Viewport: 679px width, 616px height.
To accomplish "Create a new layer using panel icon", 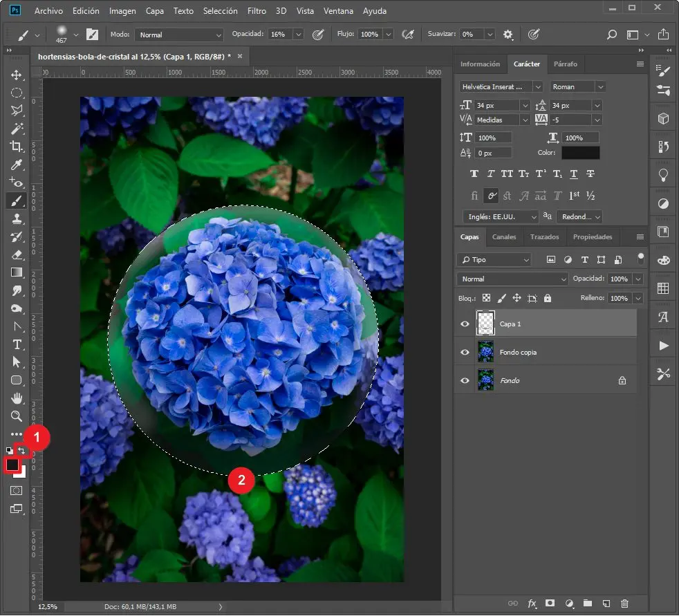I will coord(606,604).
